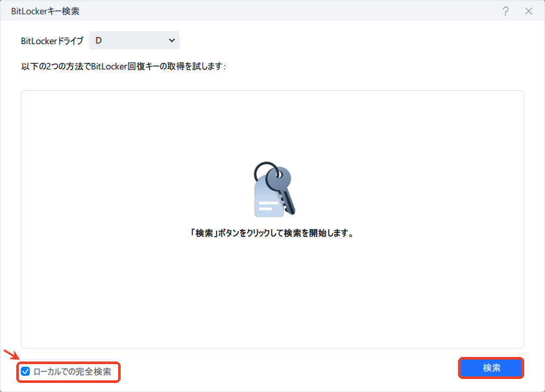The height and width of the screenshot is (392, 545).
Task: Click the chevron on the D drive combo box
Action: 172,40
